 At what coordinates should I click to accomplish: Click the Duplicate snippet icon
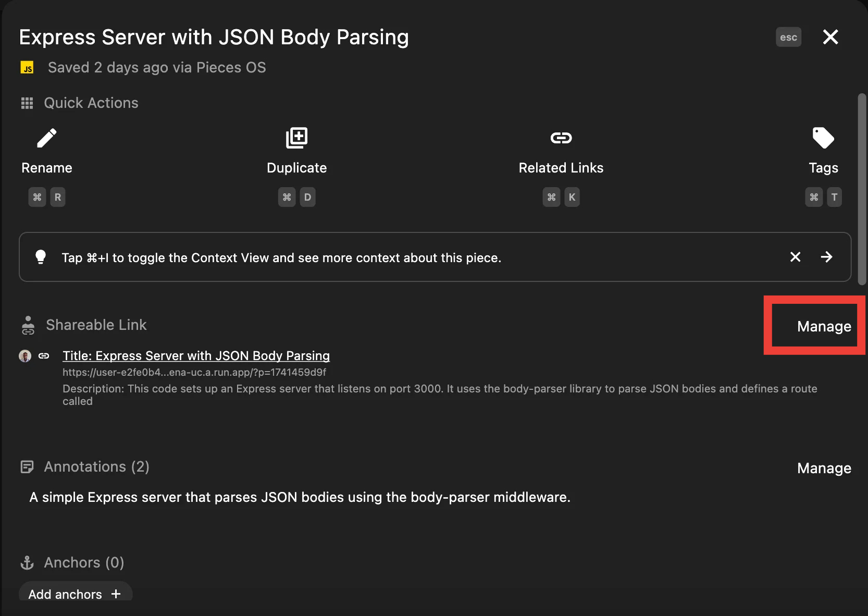coord(297,138)
